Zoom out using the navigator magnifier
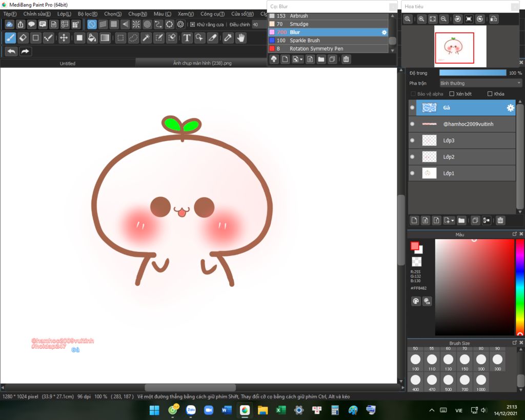 click(x=443, y=19)
